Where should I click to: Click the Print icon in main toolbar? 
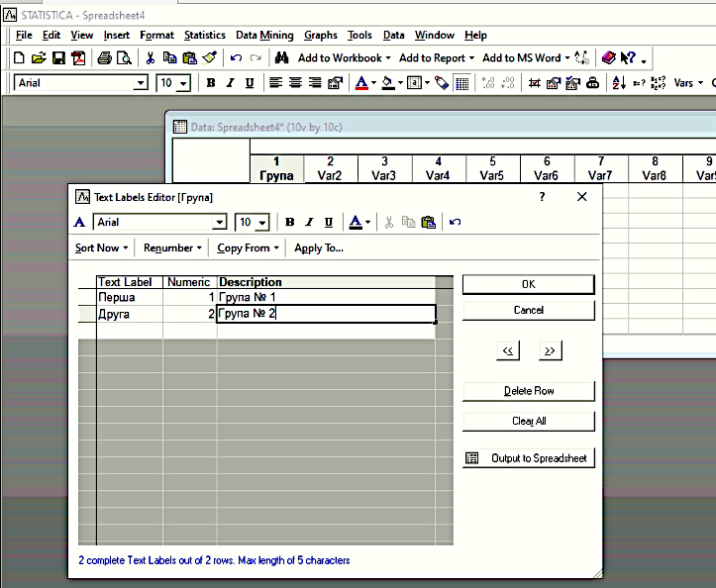click(x=105, y=58)
